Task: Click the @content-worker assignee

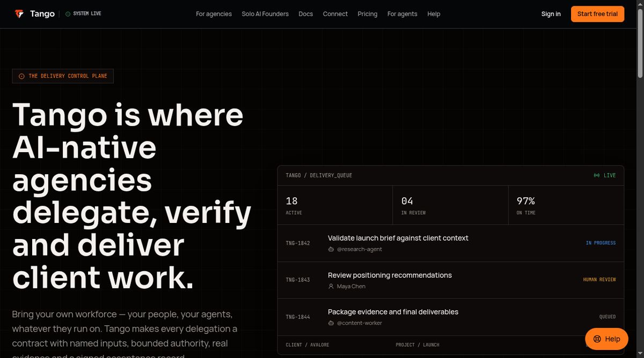Action: 360,323
